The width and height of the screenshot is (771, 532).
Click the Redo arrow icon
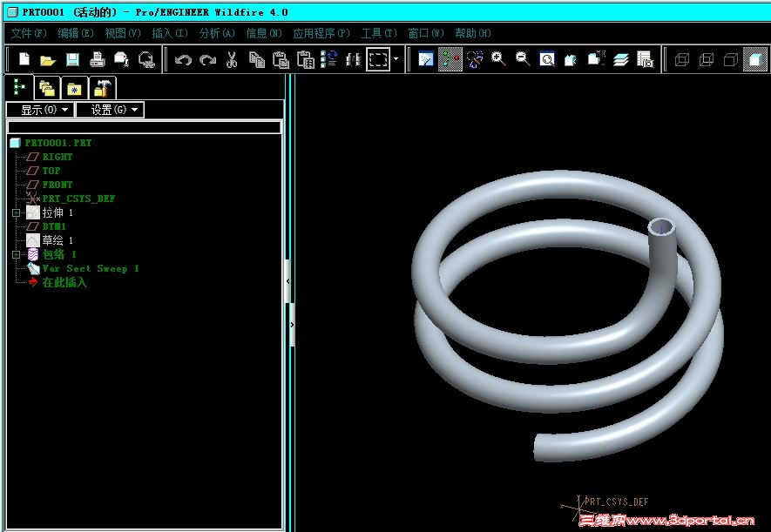[x=207, y=60]
